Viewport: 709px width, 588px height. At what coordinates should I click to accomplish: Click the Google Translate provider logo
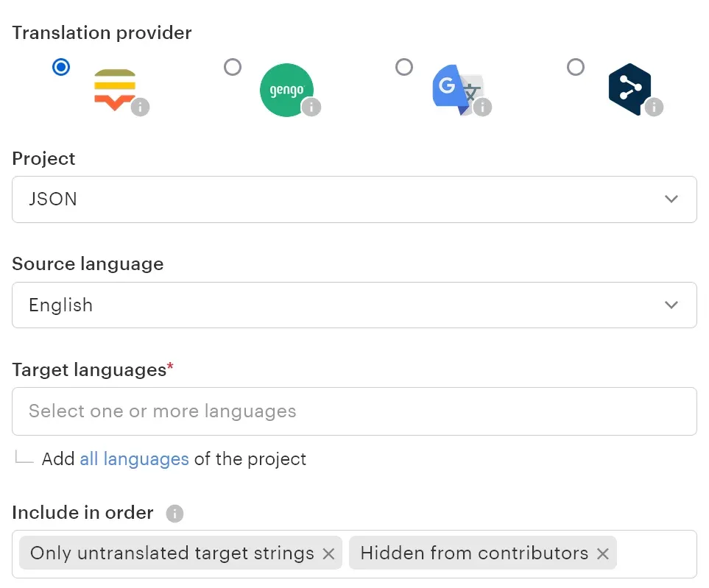pos(454,89)
